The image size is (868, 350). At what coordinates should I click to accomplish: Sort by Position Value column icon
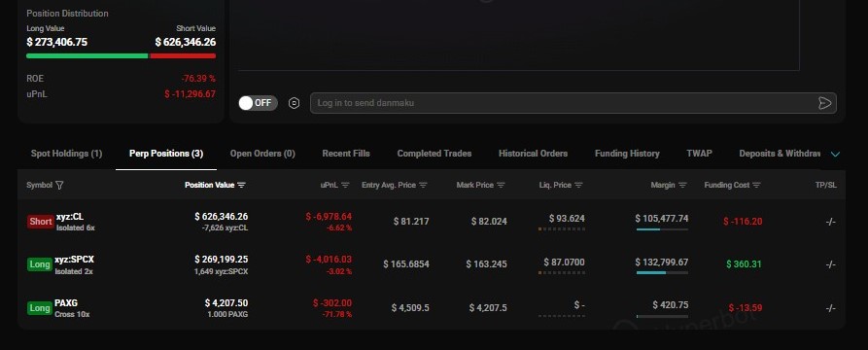[x=241, y=185]
